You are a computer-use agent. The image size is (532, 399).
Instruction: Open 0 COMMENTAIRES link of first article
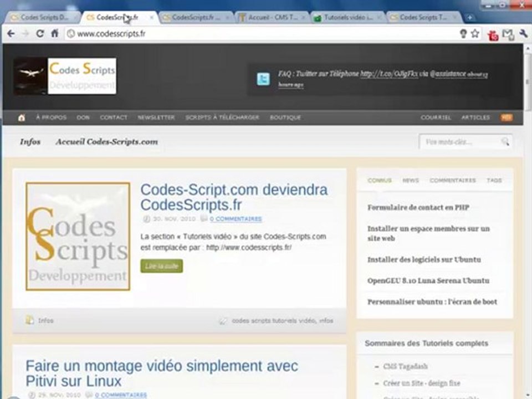click(236, 219)
